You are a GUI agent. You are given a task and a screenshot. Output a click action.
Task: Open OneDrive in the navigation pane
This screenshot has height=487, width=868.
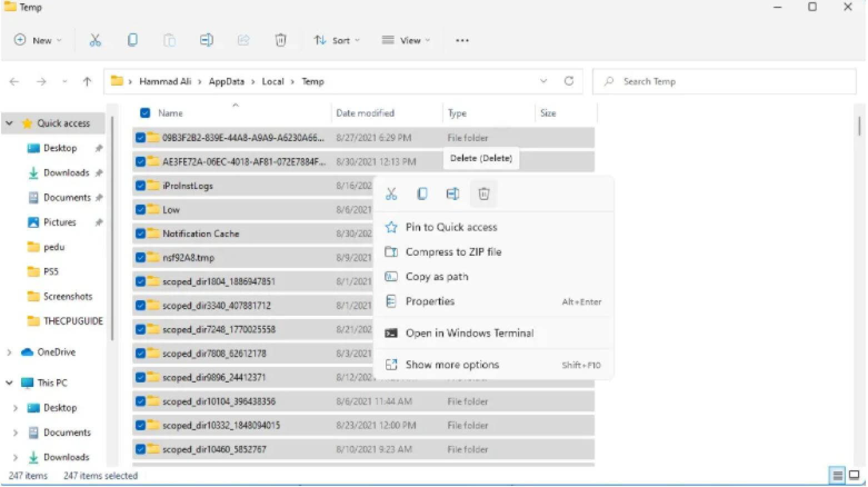[56, 352]
